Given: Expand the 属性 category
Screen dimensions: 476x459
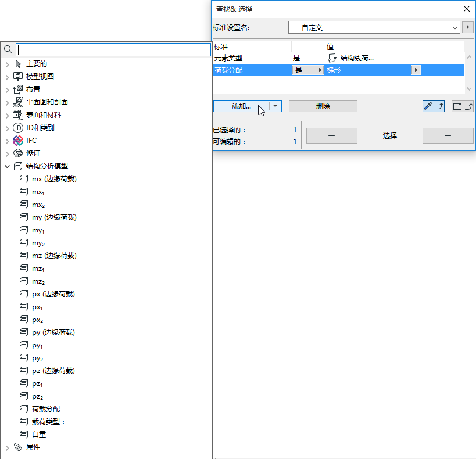Looking at the screenshot, I should pyautogui.click(x=8, y=447).
